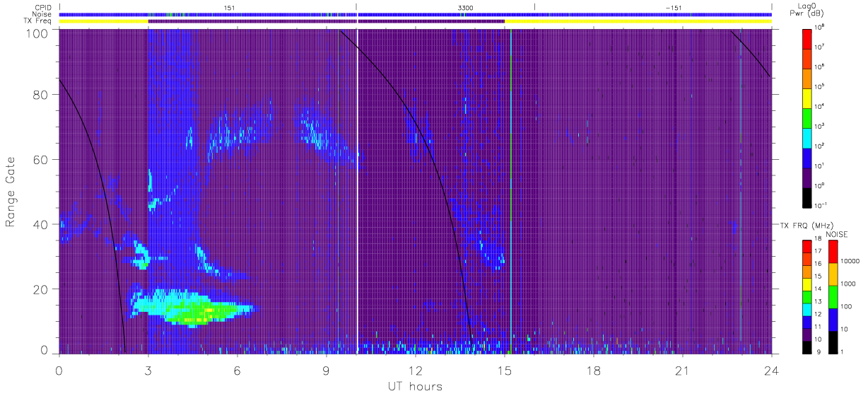Click the 80 tick on Range Gate axis
The height and width of the screenshot is (401, 868).
click(42, 94)
